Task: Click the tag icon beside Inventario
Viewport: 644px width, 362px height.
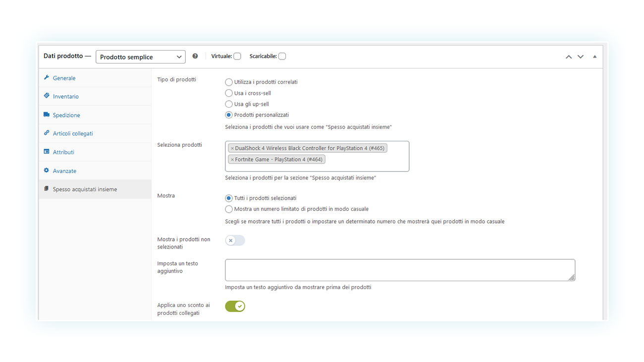Action: 47,96
